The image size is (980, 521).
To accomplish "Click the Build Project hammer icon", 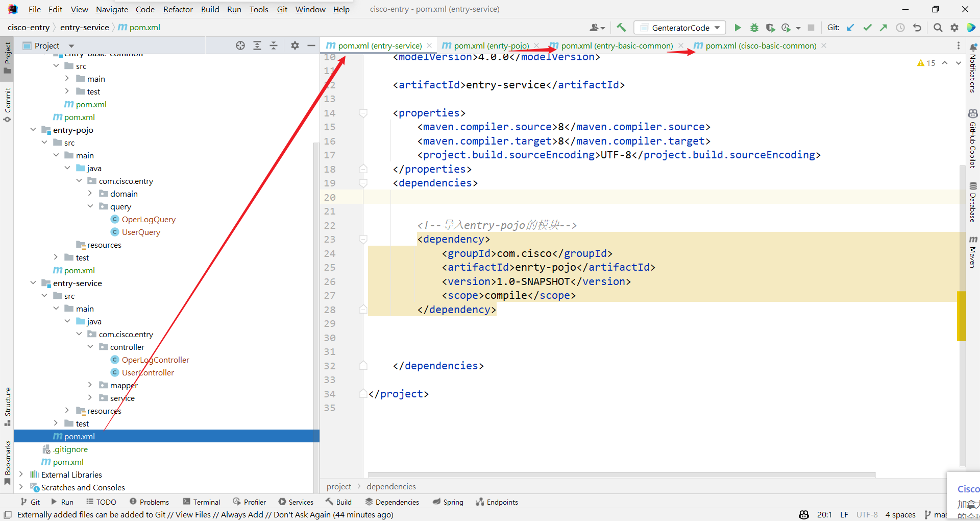I will [621, 28].
